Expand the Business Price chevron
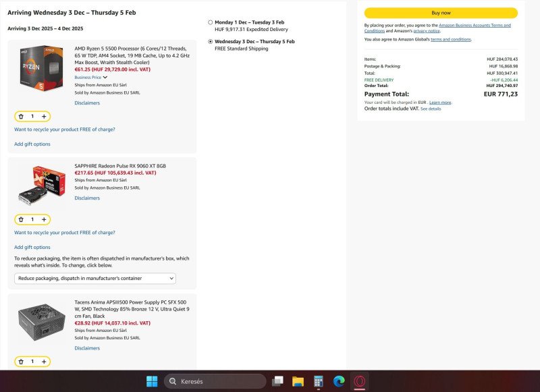The height and width of the screenshot is (392, 540). [105, 77]
